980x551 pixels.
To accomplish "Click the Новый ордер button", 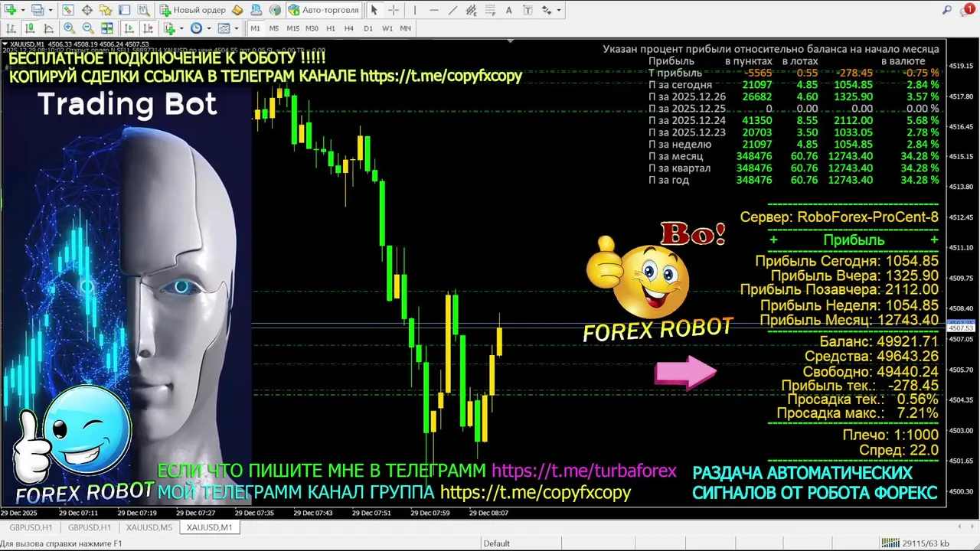I will coord(192,10).
